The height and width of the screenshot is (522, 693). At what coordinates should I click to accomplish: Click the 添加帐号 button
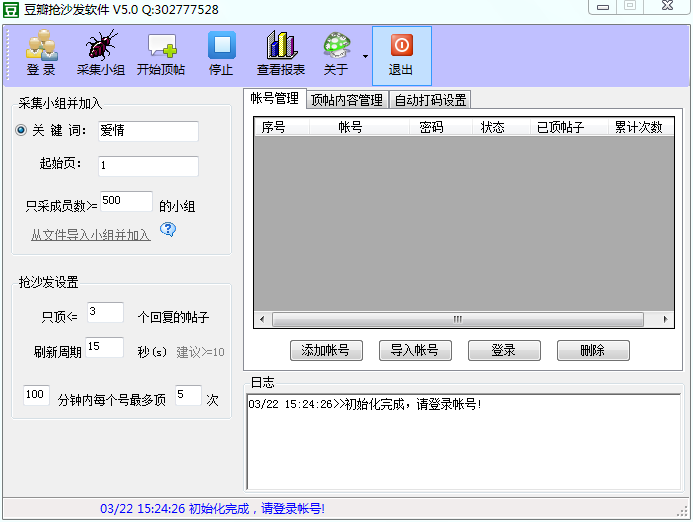[x=325, y=350]
